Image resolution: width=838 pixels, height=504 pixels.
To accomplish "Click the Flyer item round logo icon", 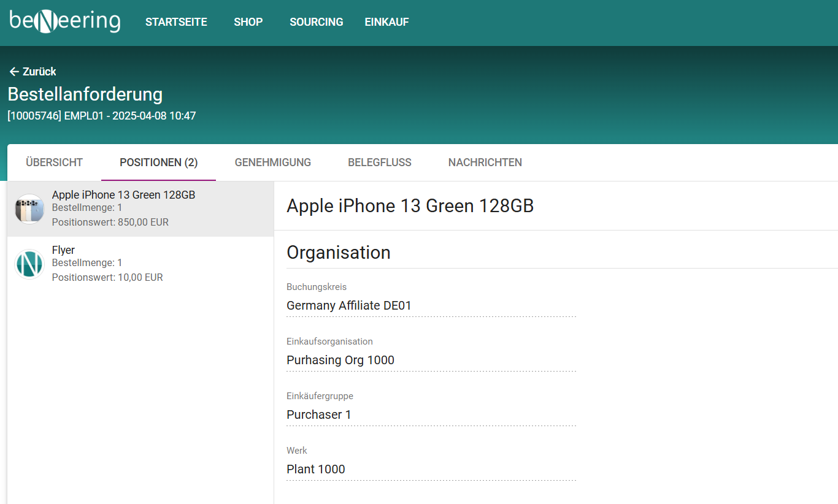I will (x=29, y=264).
